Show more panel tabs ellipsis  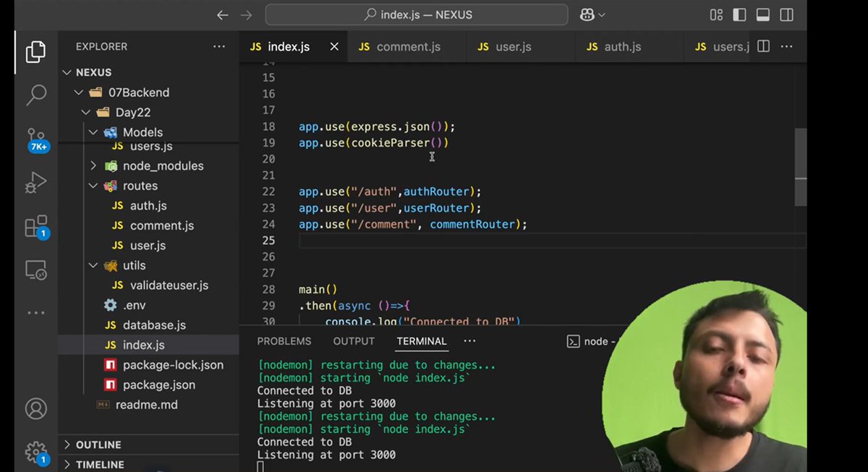coord(470,341)
